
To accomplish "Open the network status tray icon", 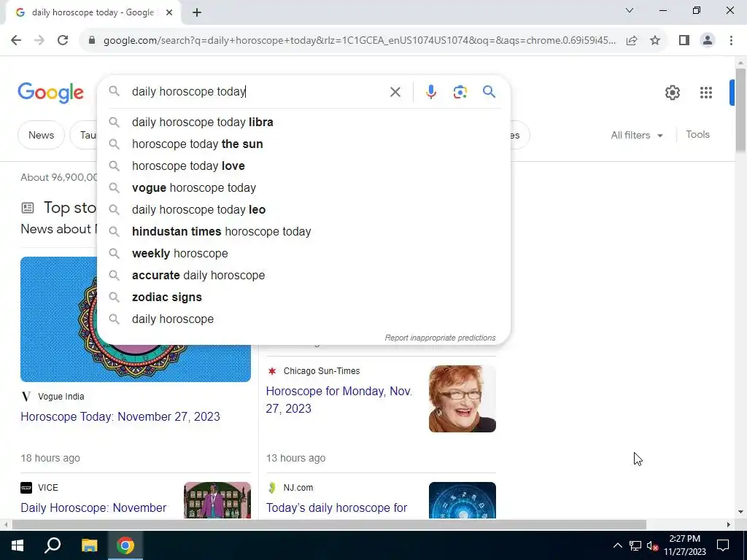I will click(635, 545).
